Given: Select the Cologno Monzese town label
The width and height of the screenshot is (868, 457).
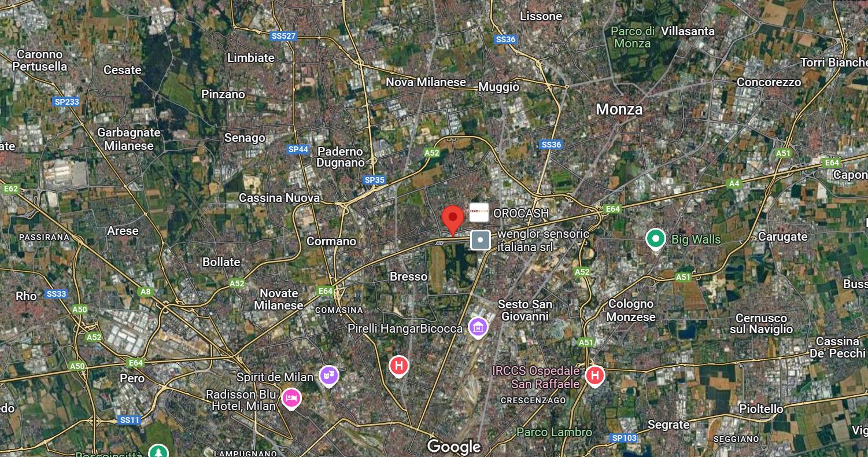Looking at the screenshot, I should (x=631, y=310).
